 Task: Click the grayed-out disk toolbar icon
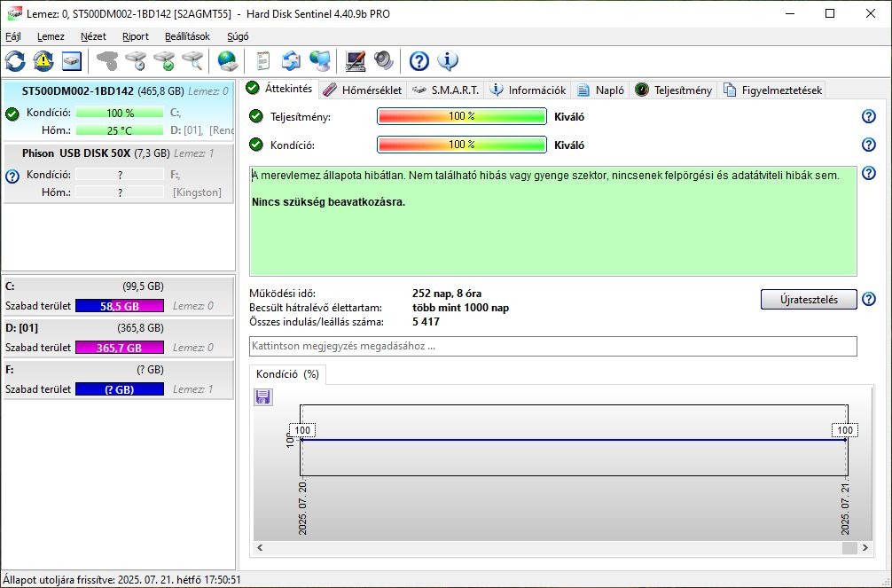[x=107, y=61]
